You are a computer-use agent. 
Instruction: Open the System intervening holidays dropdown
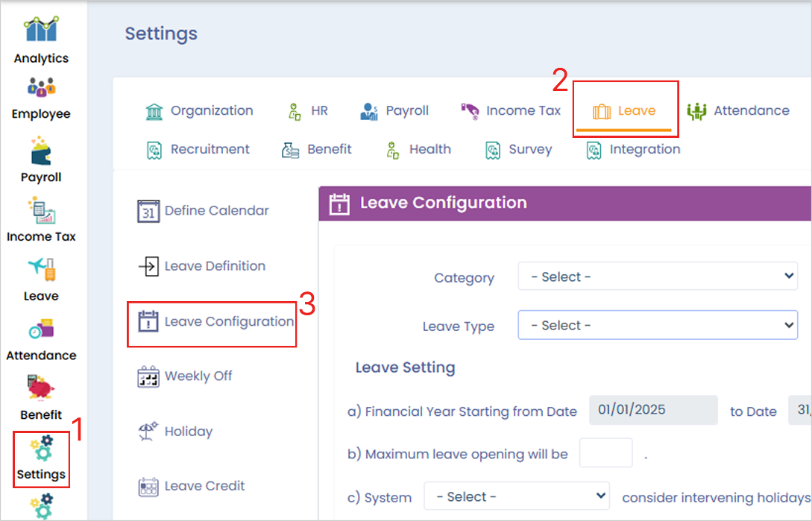tap(517, 496)
